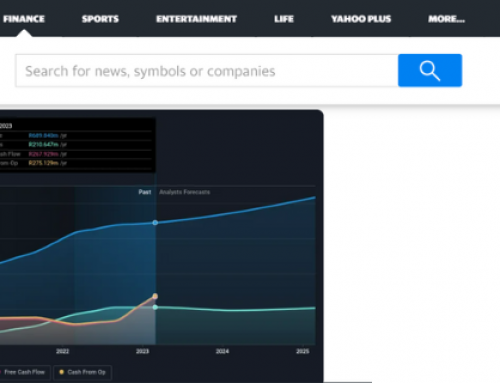Click the pink Free Cash Flow tooltip value
The image size is (500, 383).
[x=43, y=154]
